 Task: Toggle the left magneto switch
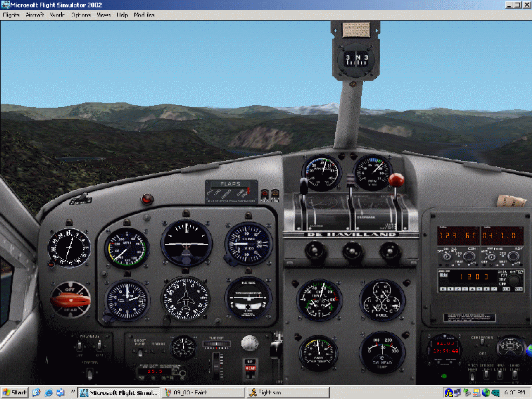pos(79,346)
